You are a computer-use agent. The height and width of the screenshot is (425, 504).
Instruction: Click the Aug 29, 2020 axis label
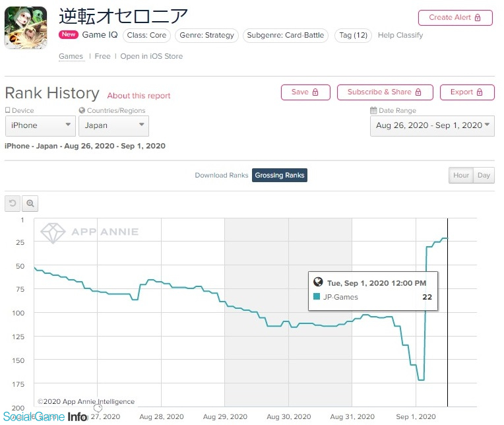225,416
